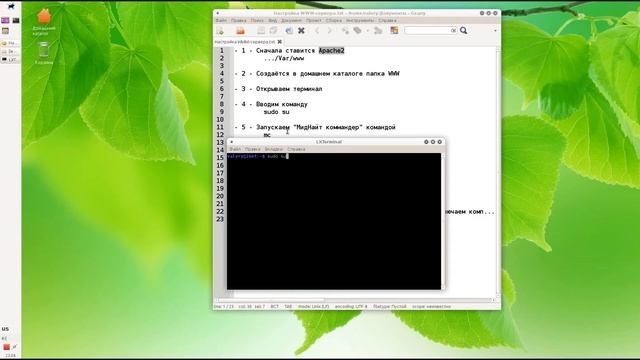
Task: Click the text 'Создаётся в домашнем каталоге папка WWW'
Action: click(328, 73)
